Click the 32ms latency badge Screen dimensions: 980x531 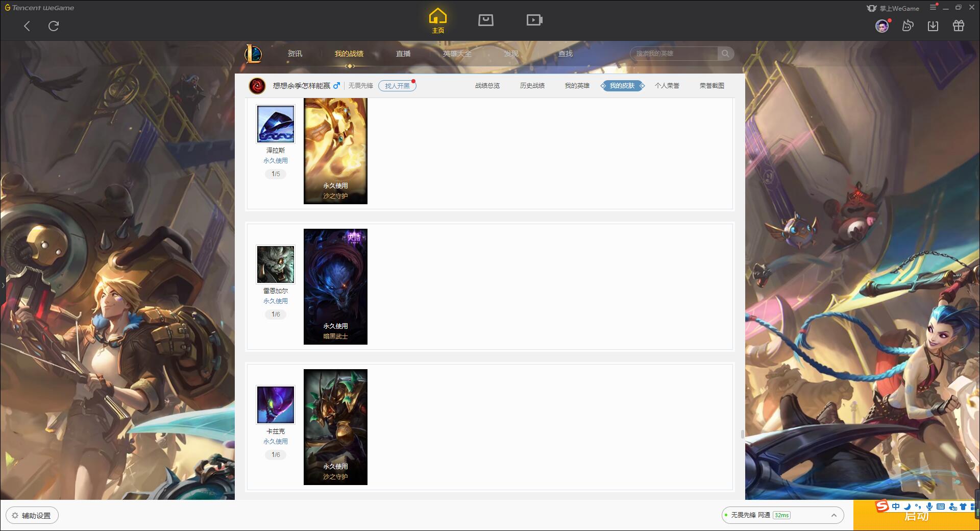pos(781,515)
